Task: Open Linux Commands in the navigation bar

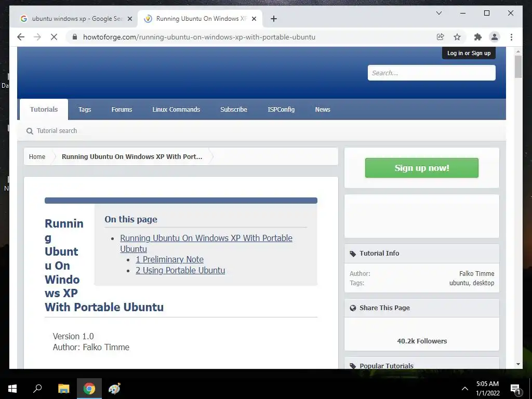Action: click(x=176, y=109)
